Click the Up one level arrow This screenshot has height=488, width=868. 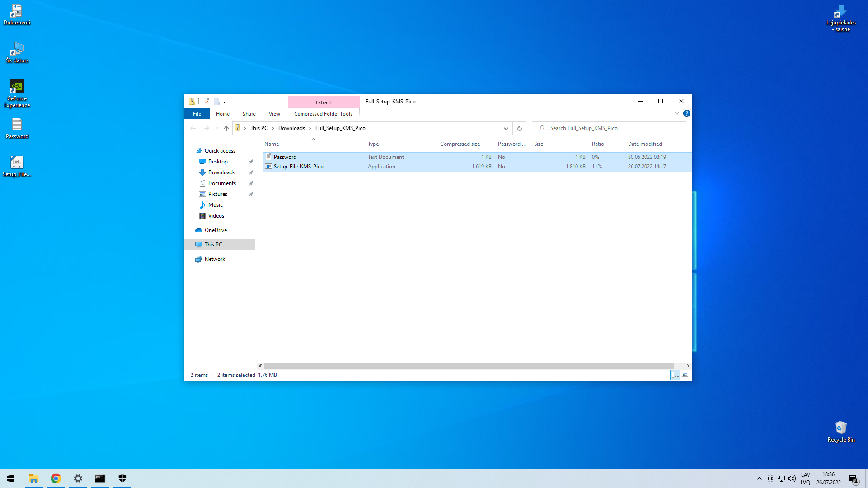pos(226,128)
